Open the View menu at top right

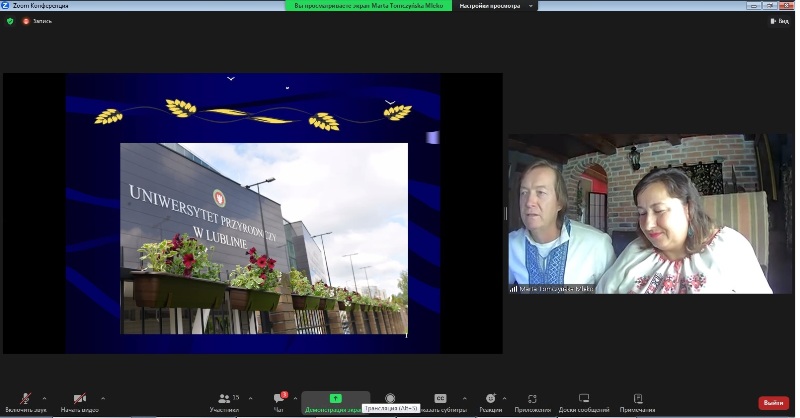(x=780, y=21)
